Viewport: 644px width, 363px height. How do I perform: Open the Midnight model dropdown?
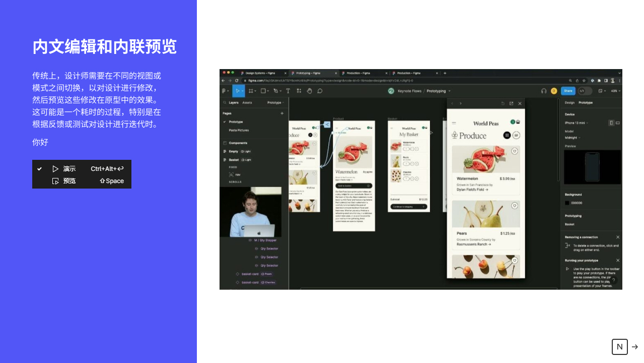tap(572, 137)
